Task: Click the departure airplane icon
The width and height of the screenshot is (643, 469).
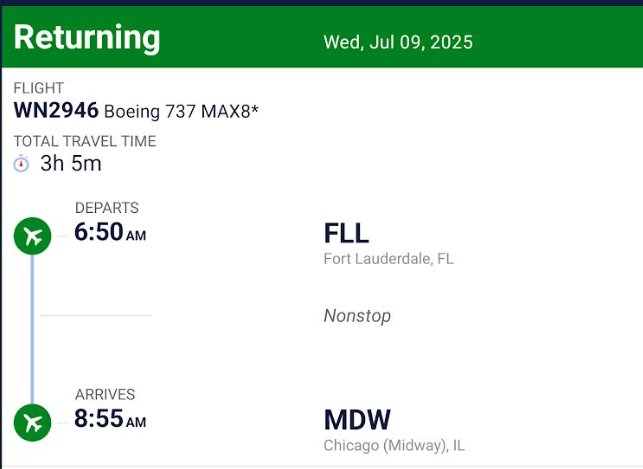Action: click(x=32, y=236)
